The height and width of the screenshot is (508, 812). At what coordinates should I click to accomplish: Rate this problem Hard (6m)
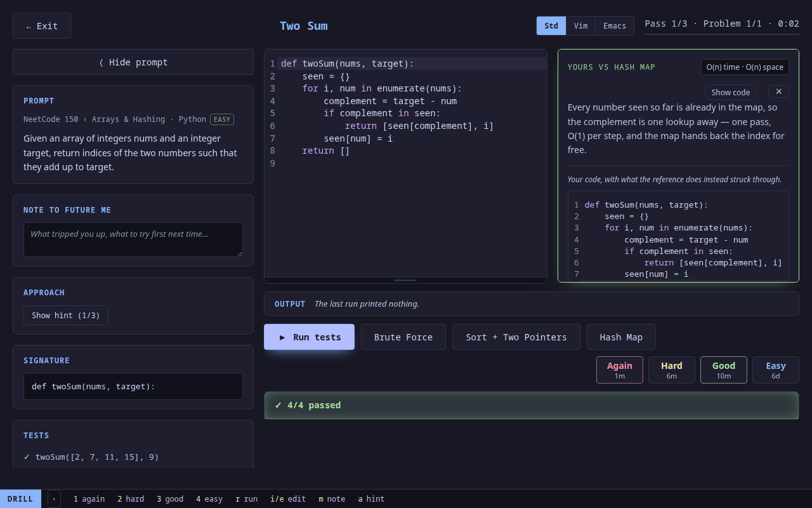[672, 370]
